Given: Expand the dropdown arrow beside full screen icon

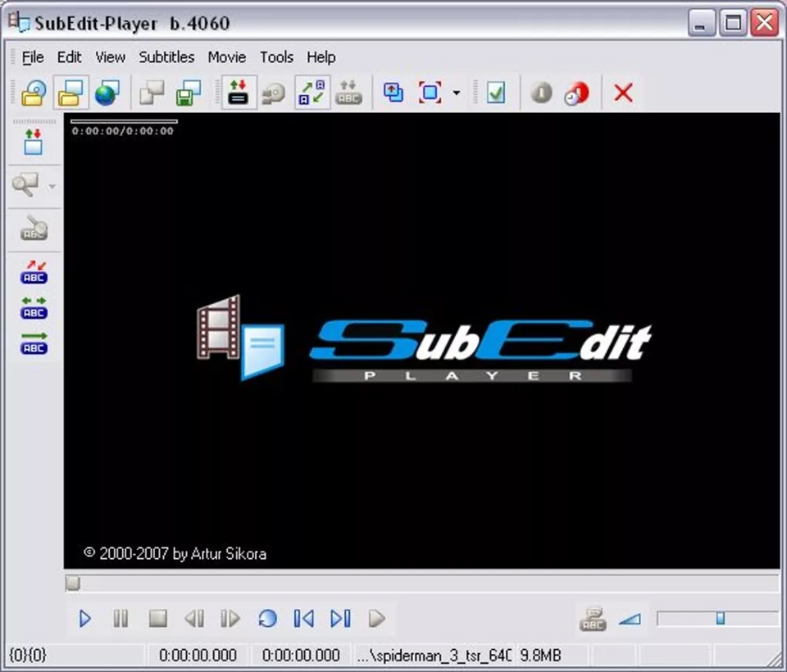Looking at the screenshot, I should click(457, 93).
